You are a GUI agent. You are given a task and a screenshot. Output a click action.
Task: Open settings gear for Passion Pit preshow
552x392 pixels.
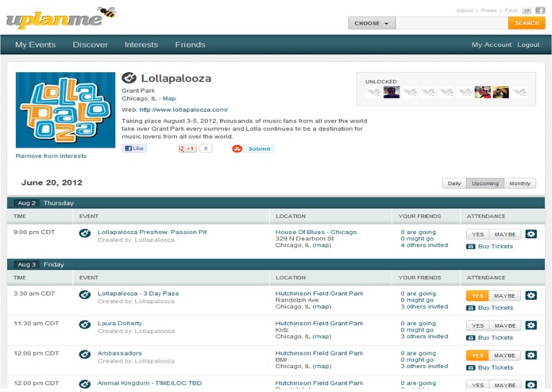[531, 234]
